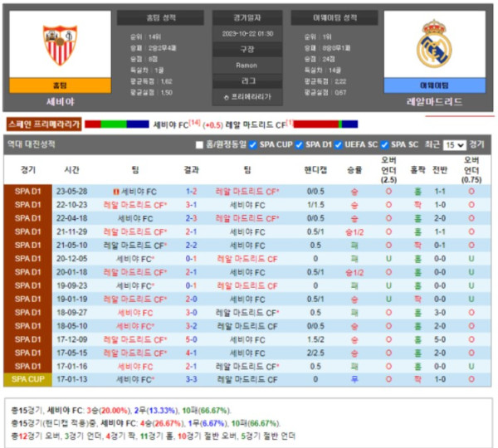Viewport: 498px width, 448px height.
Task: Uncheck the SPA CUP filter checkbox
Action: coord(255,144)
